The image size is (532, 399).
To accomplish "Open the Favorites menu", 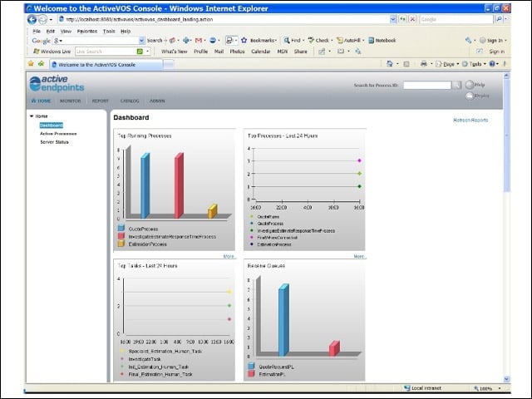I will point(87,32).
